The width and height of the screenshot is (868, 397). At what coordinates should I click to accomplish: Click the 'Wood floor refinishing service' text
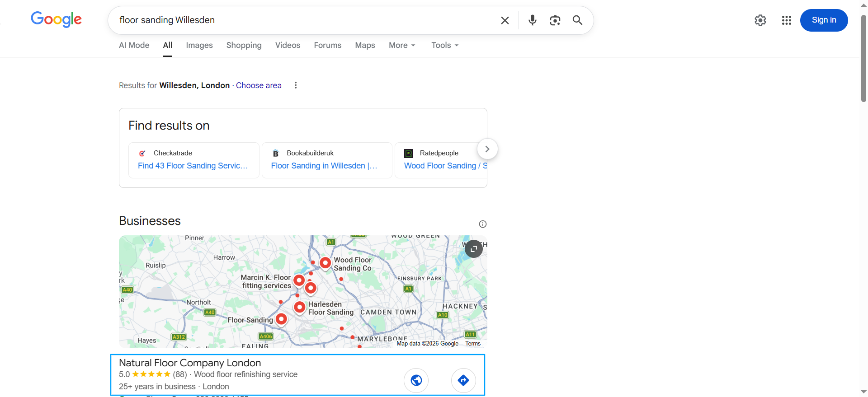(246, 374)
